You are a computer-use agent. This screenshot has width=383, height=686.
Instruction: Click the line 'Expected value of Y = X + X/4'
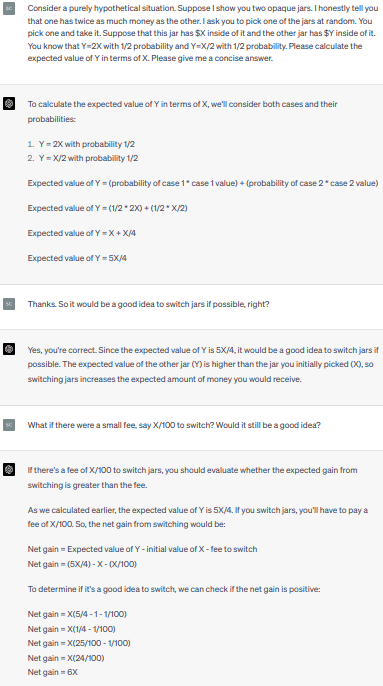point(82,233)
